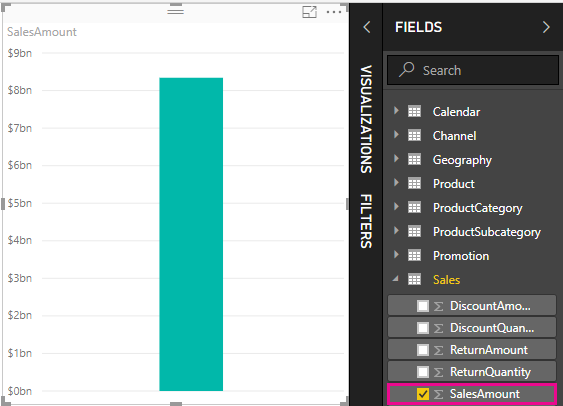Image resolution: width=563 pixels, height=406 pixels.
Task: Open the chart's More options ellipsis
Action: tap(334, 12)
